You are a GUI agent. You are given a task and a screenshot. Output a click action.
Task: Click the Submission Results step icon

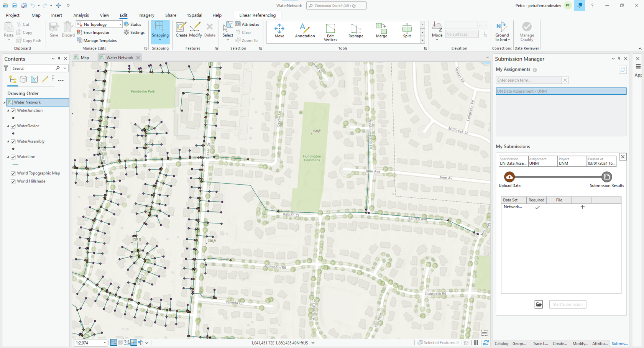click(606, 177)
